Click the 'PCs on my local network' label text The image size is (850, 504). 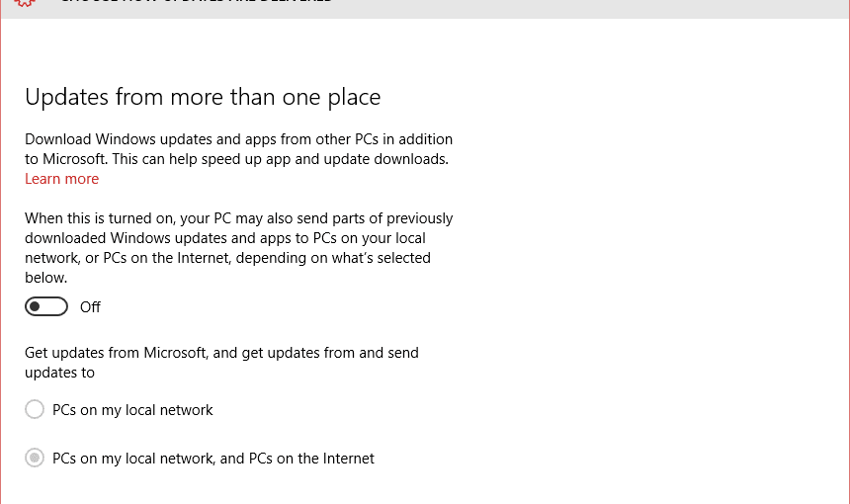coord(132,410)
